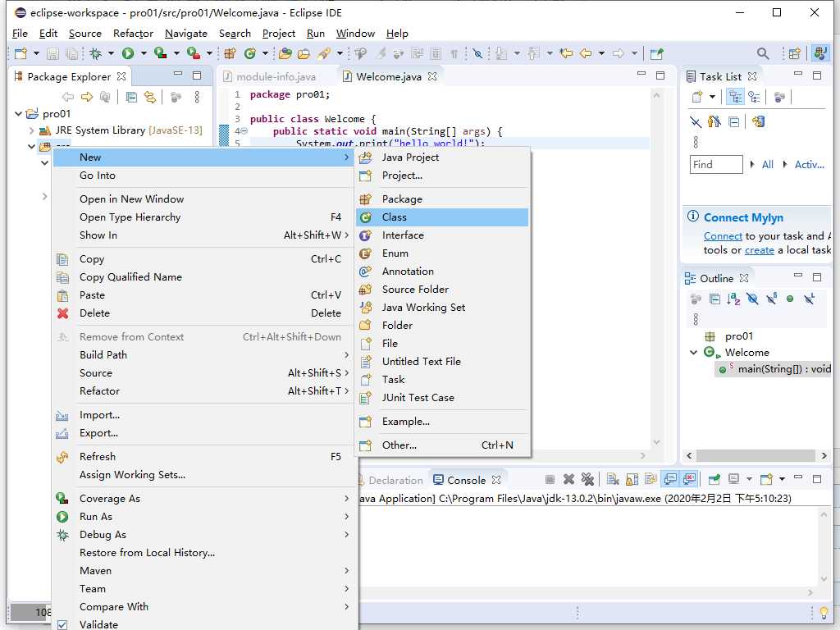Select the Java perspective icon

819,53
